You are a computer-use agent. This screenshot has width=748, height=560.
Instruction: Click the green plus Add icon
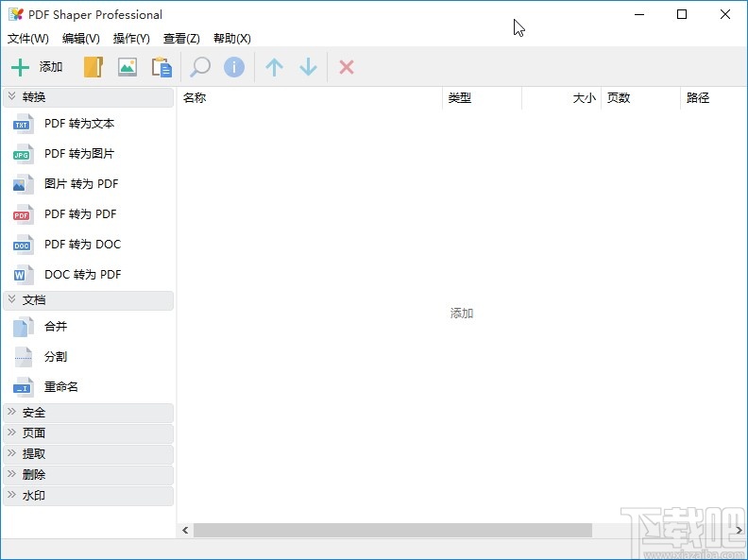[x=20, y=67]
